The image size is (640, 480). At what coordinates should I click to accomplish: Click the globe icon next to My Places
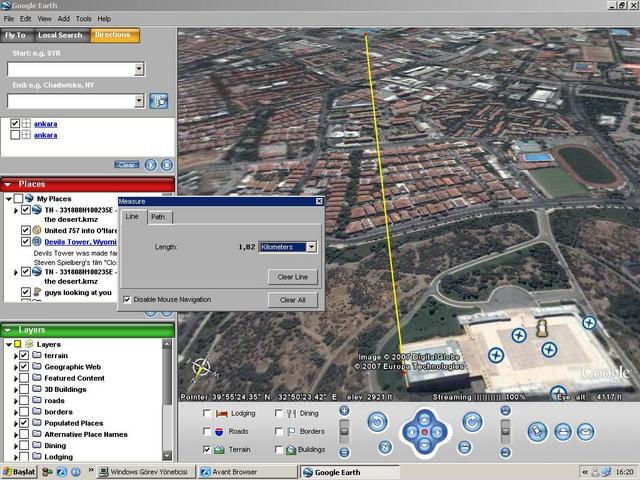tap(29, 198)
